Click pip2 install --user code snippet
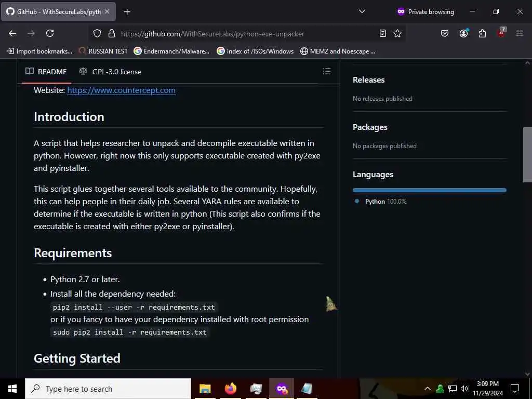Image resolution: width=532 pixels, height=399 pixels. [134, 308]
